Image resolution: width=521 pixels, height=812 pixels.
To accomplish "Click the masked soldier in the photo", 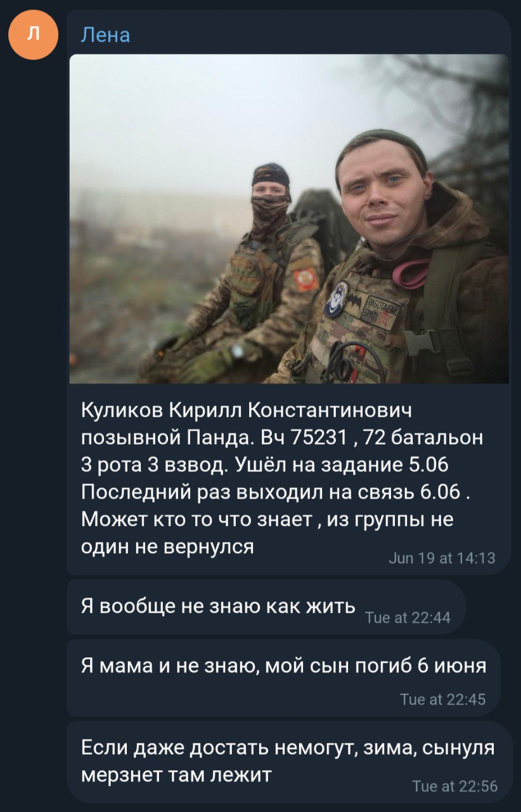I will pyautogui.click(x=254, y=273).
